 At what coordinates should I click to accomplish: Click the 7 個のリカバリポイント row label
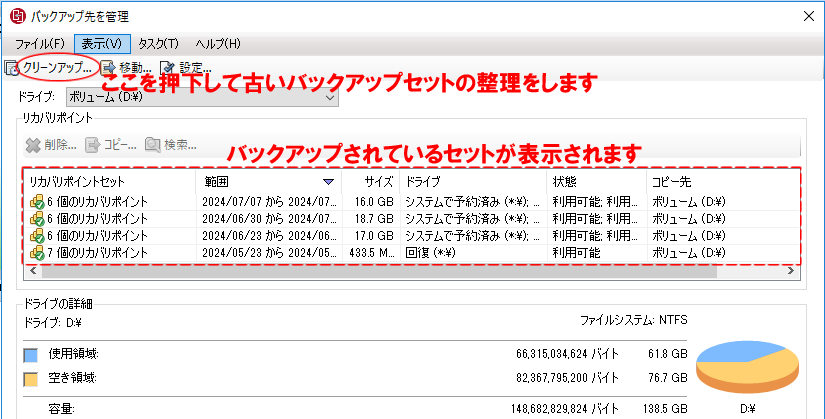[98, 253]
